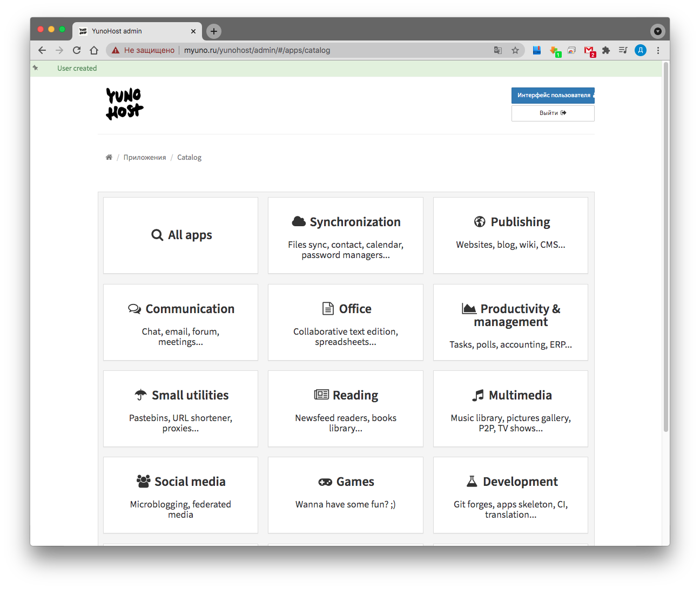
Task: Click the Publishing globe icon
Action: tap(480, 221)
